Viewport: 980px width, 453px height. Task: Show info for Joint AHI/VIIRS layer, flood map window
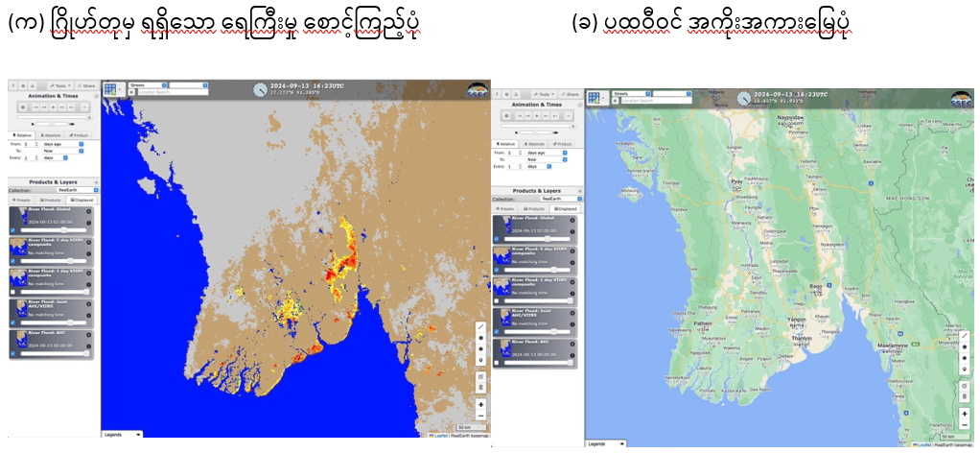coord(89,316)
